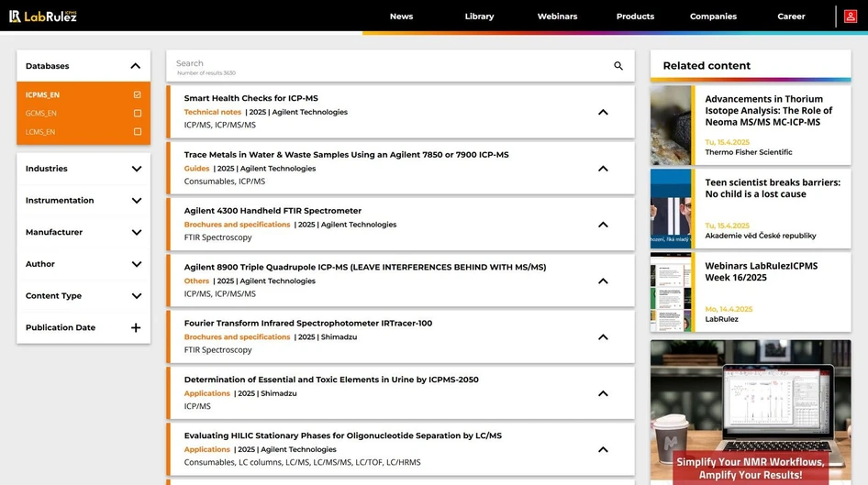
Task: Click the Teen scientist article thumbnail
Action: tap(671, 208)
